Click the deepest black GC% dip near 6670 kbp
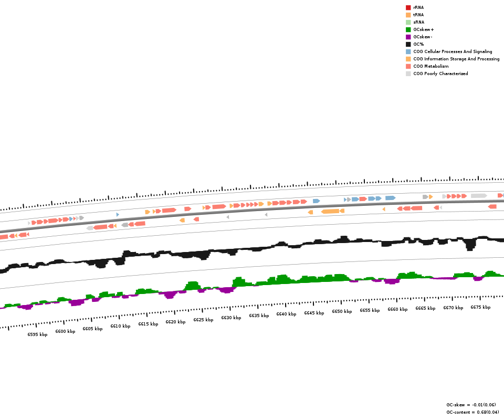This screenshot has height=420, width=504. [470, 246]
